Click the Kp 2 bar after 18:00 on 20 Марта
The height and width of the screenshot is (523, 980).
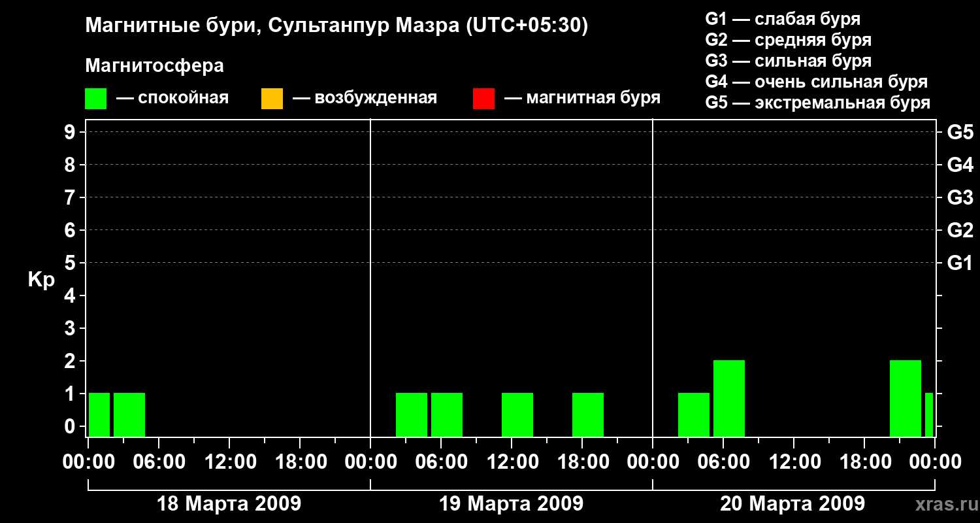(906, 398)
